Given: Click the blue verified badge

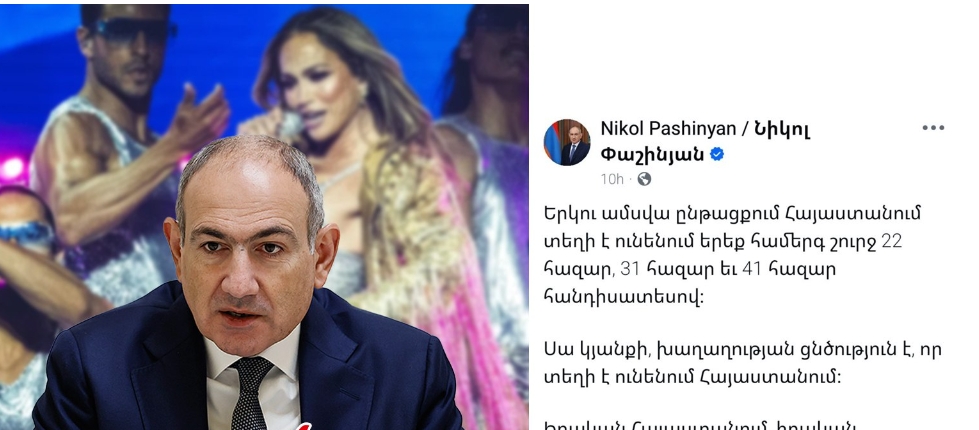Looking at the screenshot, I should click(x=717, y=154).
